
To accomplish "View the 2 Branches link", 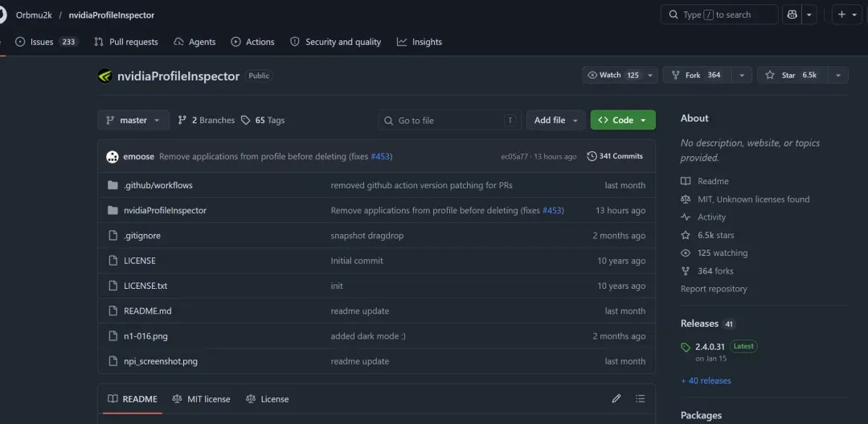I will [206, 120].
